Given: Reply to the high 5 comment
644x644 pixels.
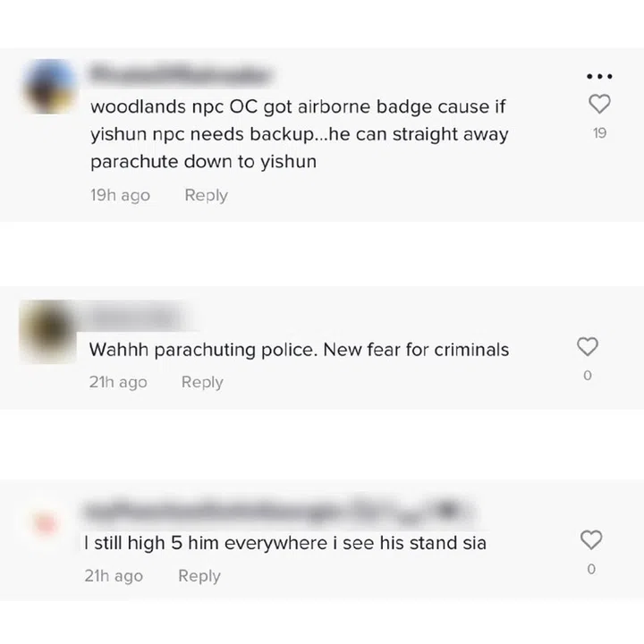Looking at the screenshot, I should point(199,576).
